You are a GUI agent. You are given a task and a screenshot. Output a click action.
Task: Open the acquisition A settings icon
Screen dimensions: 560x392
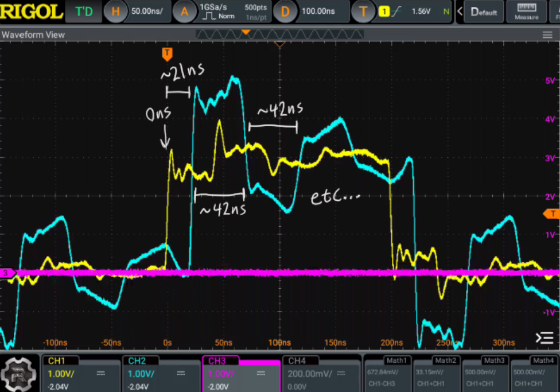[x=185, y=11]
